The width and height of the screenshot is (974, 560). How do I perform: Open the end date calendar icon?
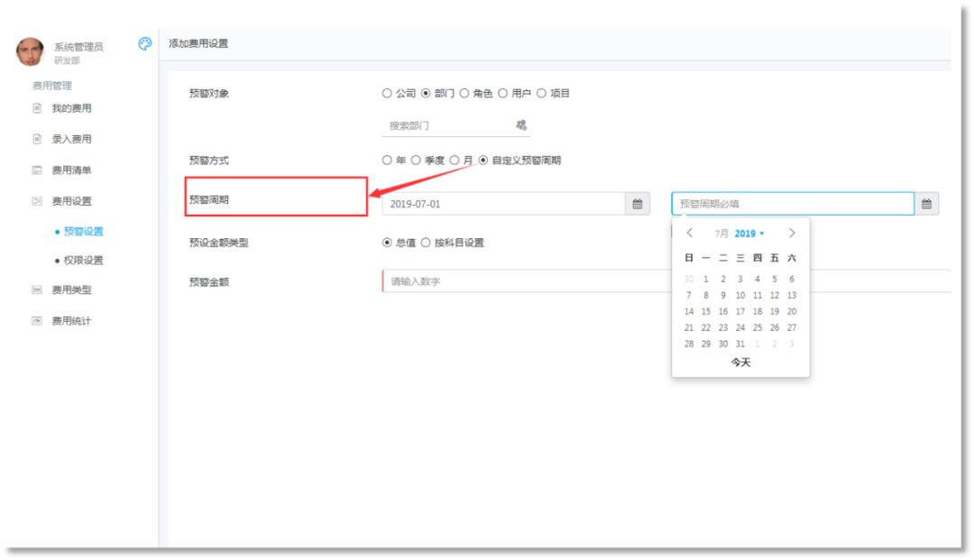pos(926,204)
